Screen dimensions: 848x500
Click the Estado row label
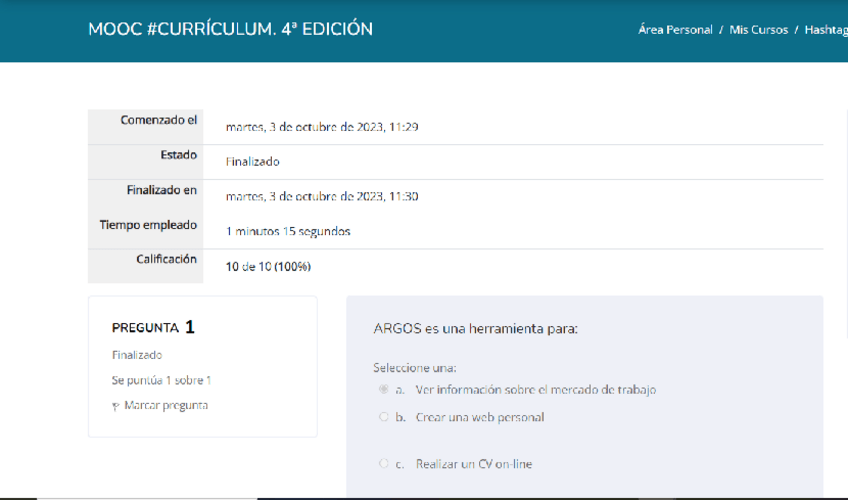178,155
